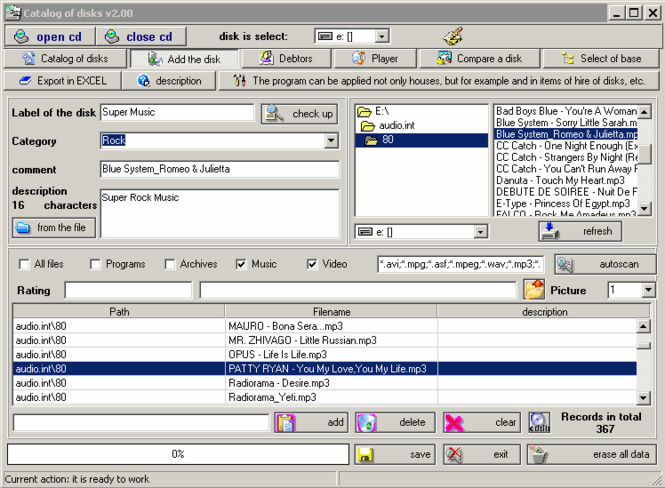Click the clipboard icon on add button
Image resolution: width=665 pixels, height=488 pixels.
(285, 423)
